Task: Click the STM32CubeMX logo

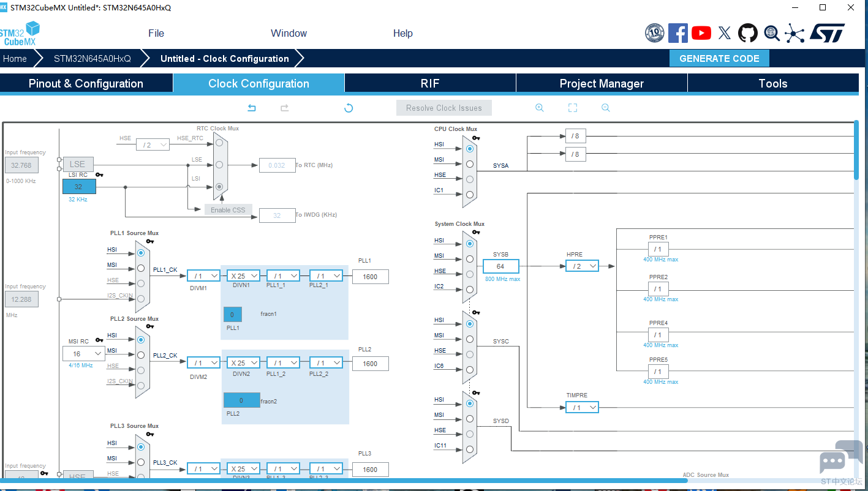Action: [x=20, y=34]
